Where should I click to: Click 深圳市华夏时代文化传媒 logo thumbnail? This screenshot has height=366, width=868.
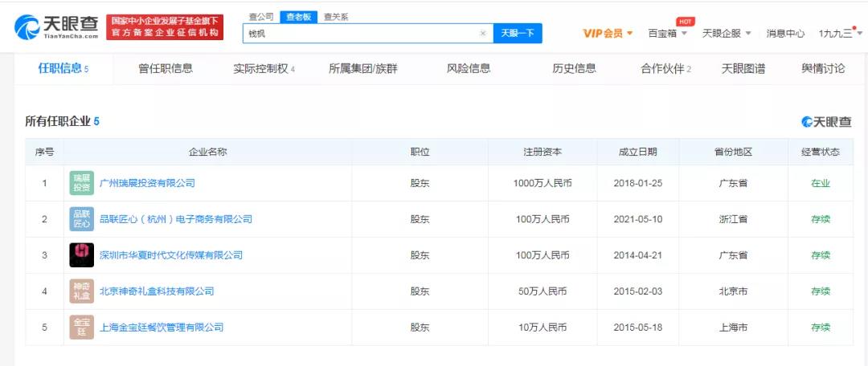81,255
